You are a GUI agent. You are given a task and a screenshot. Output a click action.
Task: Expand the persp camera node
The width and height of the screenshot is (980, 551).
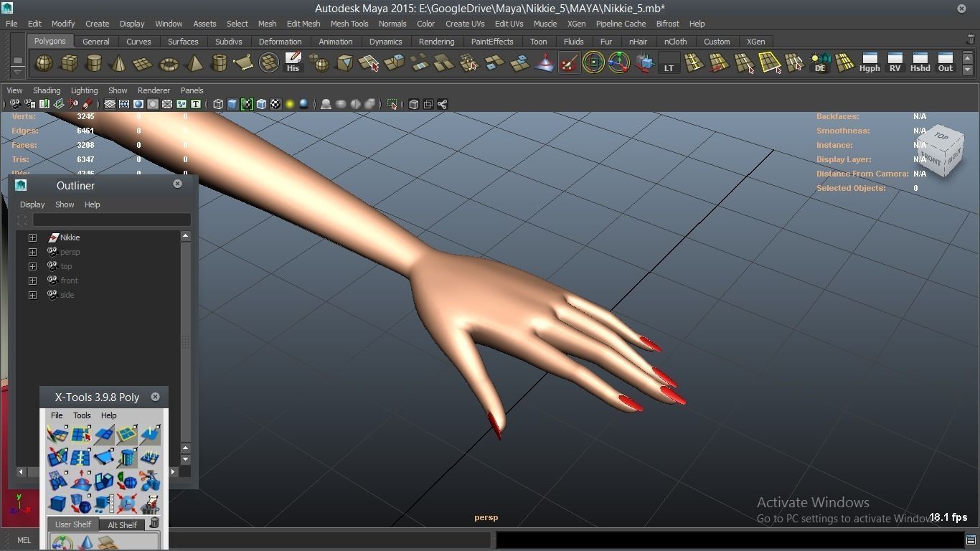click(x=32, y=252)
